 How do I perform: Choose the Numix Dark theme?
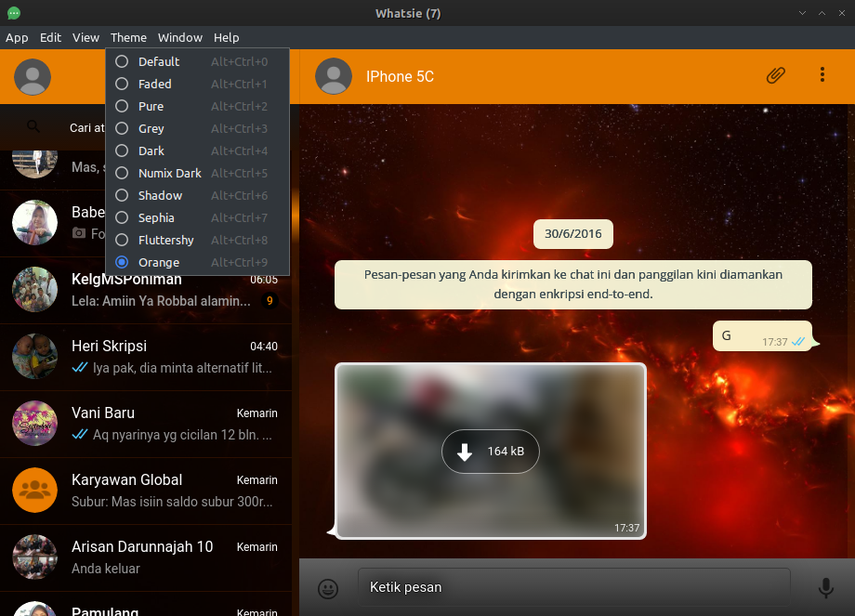(197, 174)
